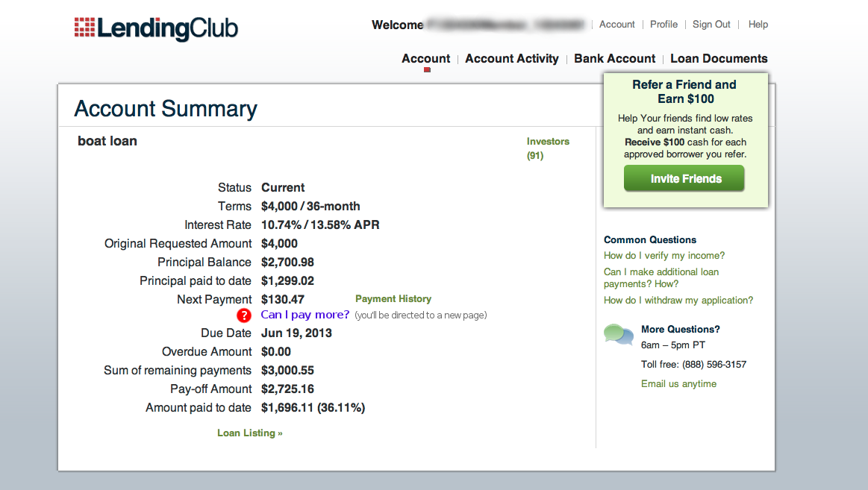
Task: Open the Account tab
Action: (x=425, y=59)
